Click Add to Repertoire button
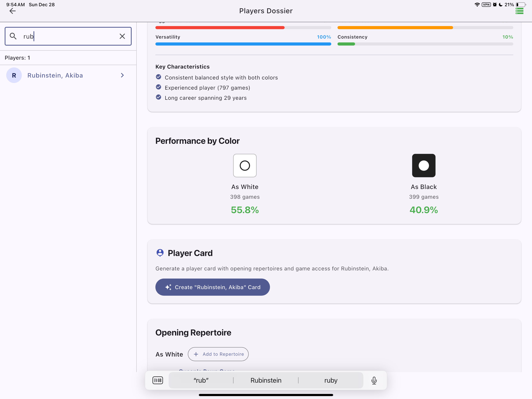532x399 pixels. 218,354
